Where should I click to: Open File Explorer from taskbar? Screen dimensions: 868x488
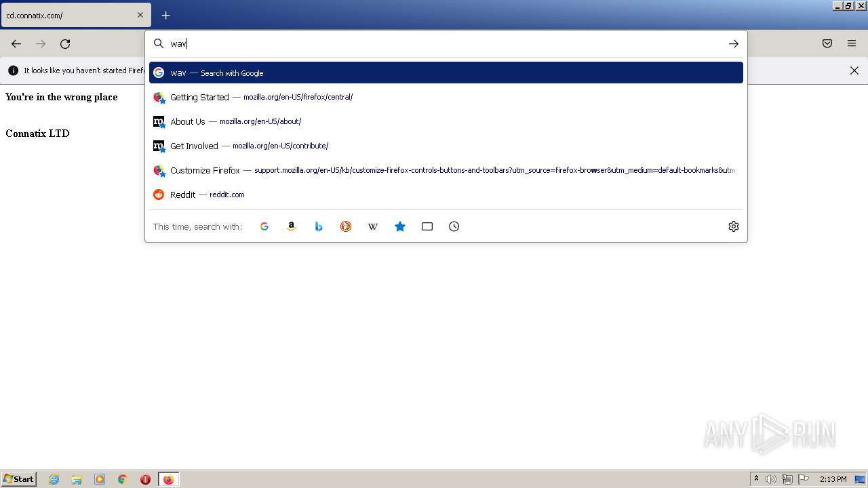pyautogui.click(x=77, y=479)
